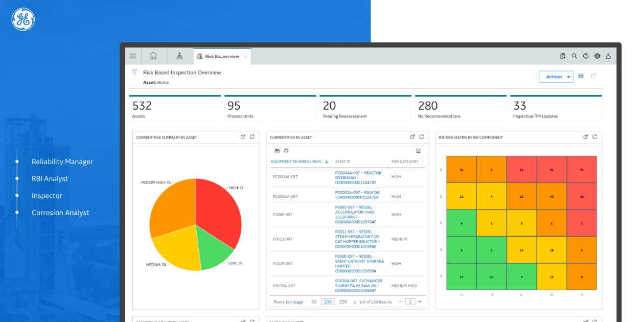The height and width of the screenshot is (322, 644).
Task: Open the hamburger navigation menu
Action: point(133,56)
